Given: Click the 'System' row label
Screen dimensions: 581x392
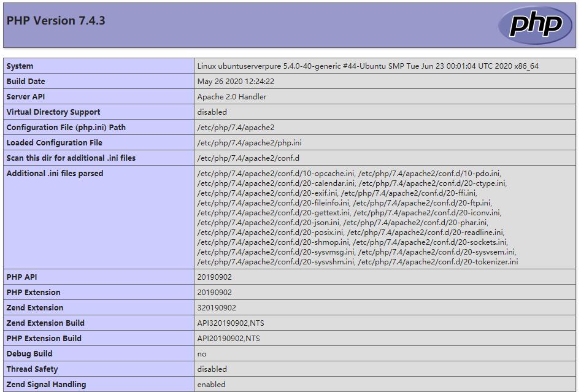Looking at the screenshot, I should coord(20,66).
